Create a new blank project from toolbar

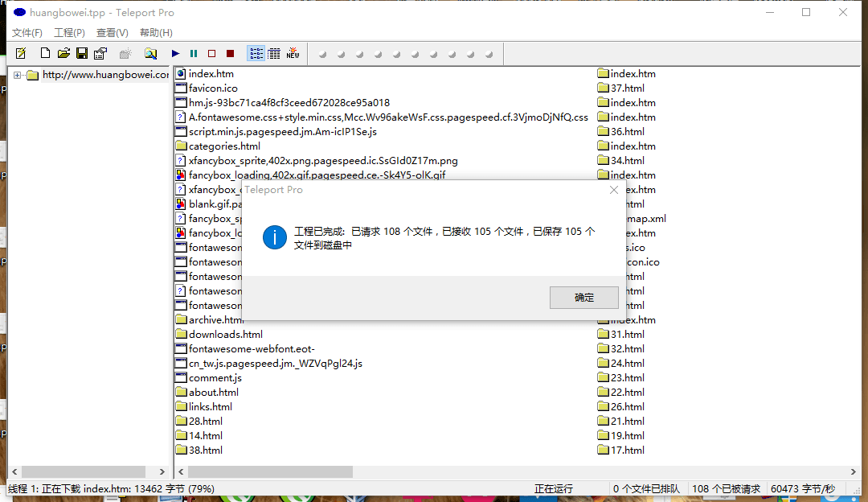(x=45, y=53)
